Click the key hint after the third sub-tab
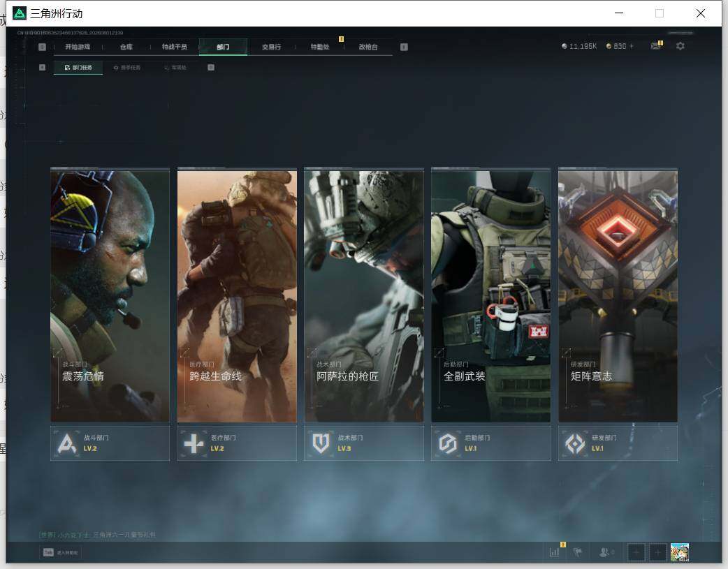The image size is (728, 569). coord(211,67)
